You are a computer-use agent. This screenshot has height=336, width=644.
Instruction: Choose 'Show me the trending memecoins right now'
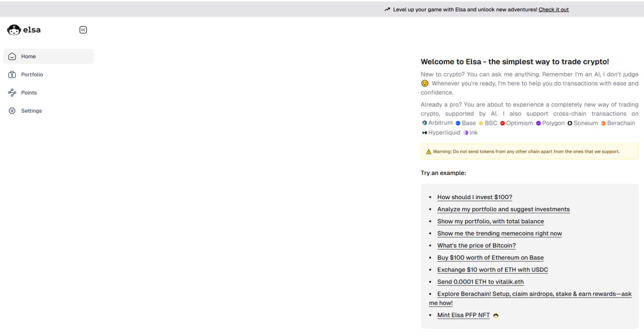tap(500, 233)
